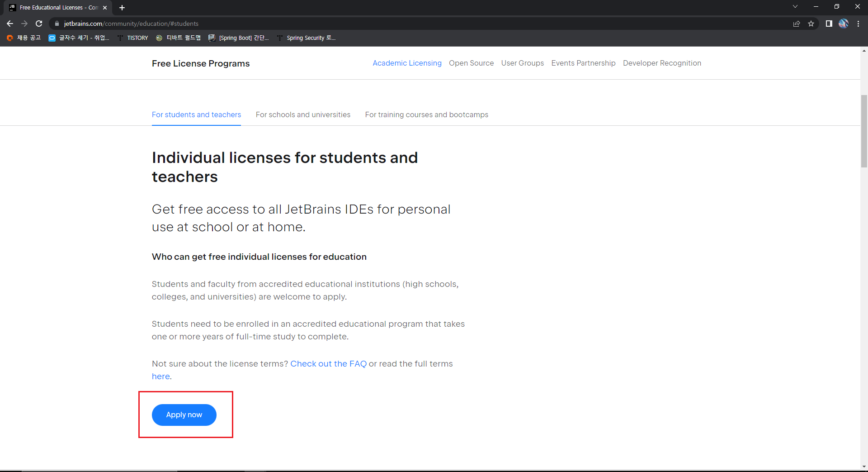The width and height of the screenshot is (868, 472).
Task: Bookmark this page with the star icon
Action: point(811,24)
